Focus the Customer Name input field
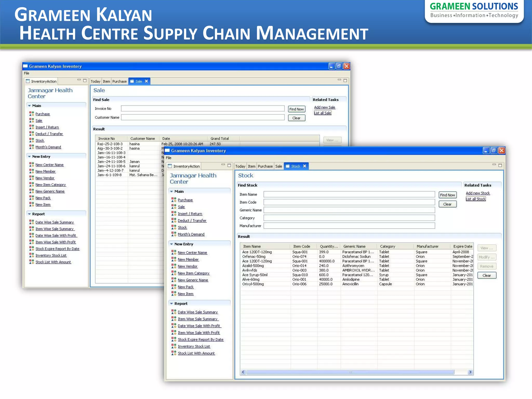The image size is (532, 399). pos(203,117)
